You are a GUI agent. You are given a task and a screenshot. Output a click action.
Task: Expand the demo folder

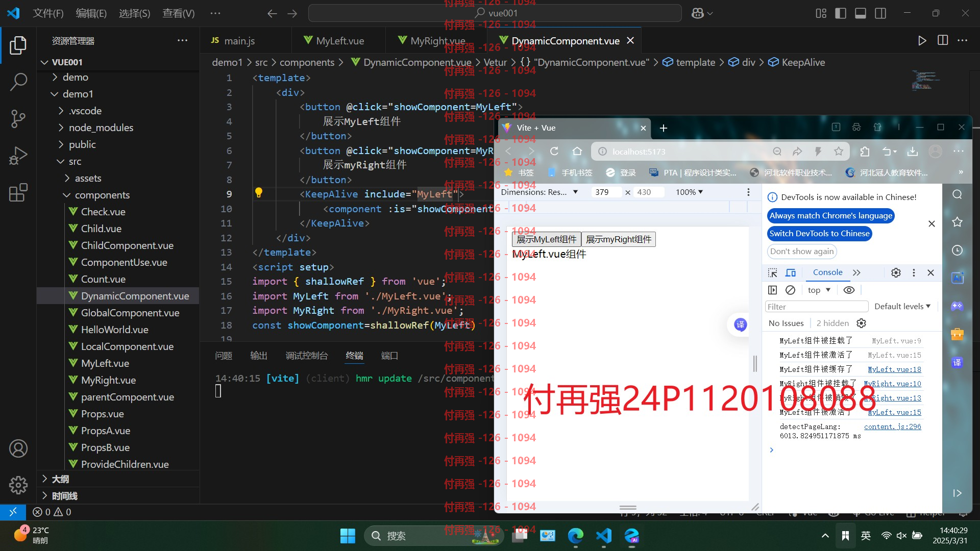pos(75,77)
